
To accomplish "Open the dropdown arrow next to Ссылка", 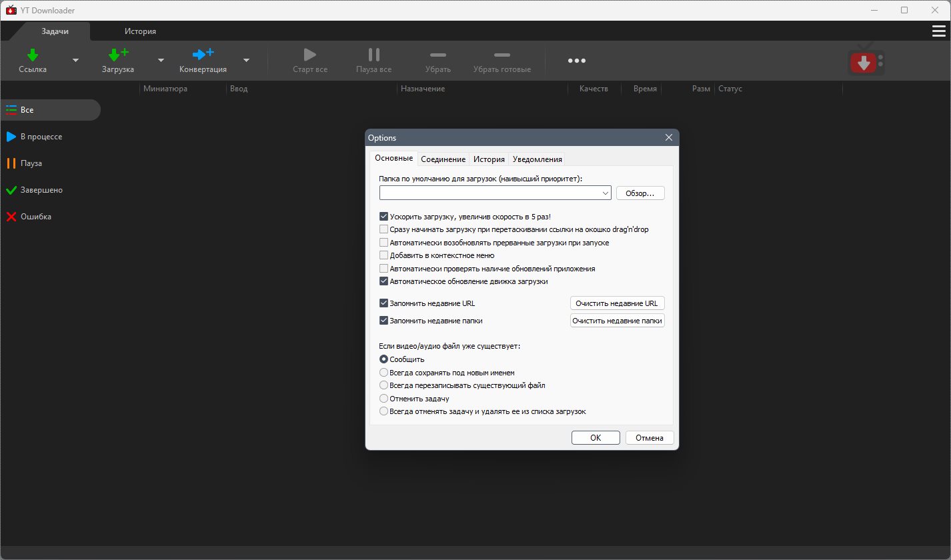I will click(x=75, y=60).
